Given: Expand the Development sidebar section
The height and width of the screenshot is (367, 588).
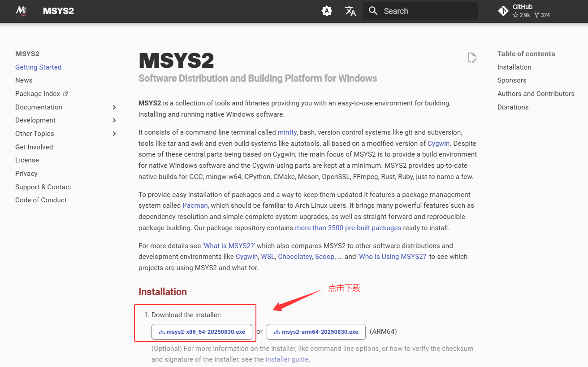Looking at the screenshot, I should [x=114, y=120].
